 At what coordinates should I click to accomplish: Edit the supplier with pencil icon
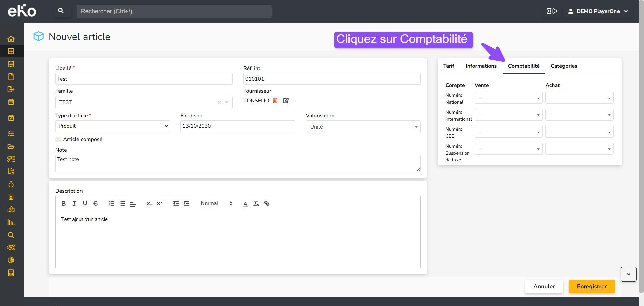[286, 100]
